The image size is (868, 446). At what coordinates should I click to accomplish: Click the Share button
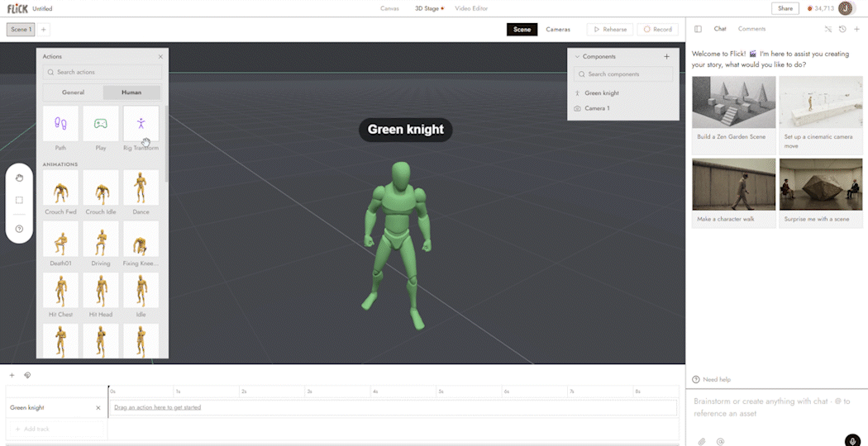point(785,8)
